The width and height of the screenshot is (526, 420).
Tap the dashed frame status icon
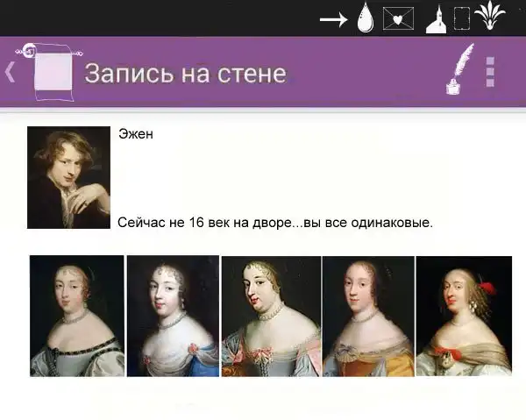pyautogui.click(x=461, y=19)
